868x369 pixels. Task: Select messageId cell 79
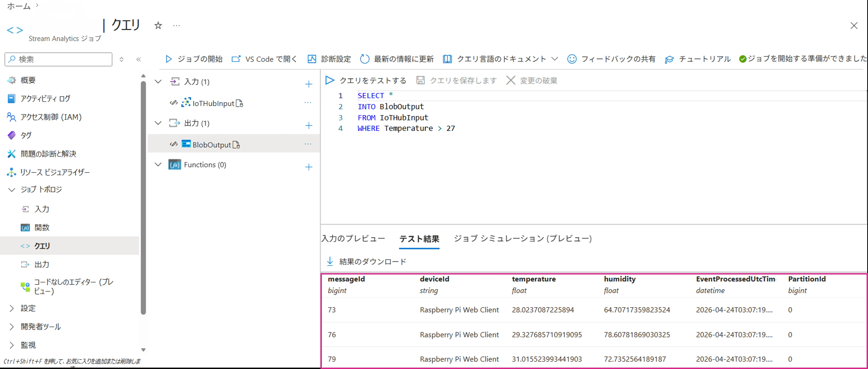click(x=332, y=359)
